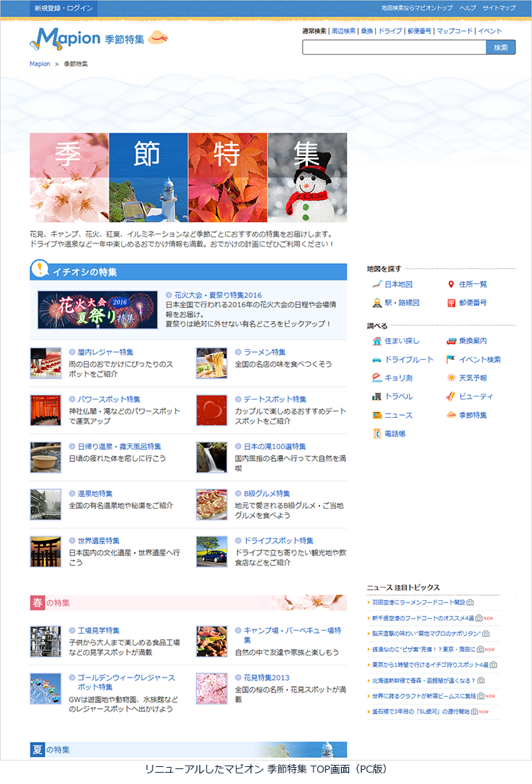Open news 東京から1時間で行けるイチゴ狩りスポット4選
Image resolution: width=532 pixels, height=784 pixels.
pos(430,665)
